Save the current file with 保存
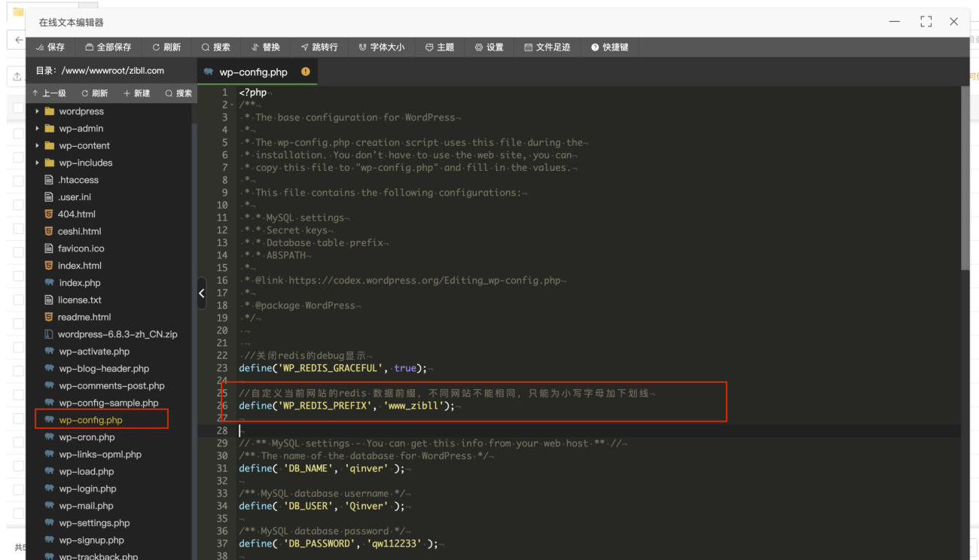 click(50, 47)
